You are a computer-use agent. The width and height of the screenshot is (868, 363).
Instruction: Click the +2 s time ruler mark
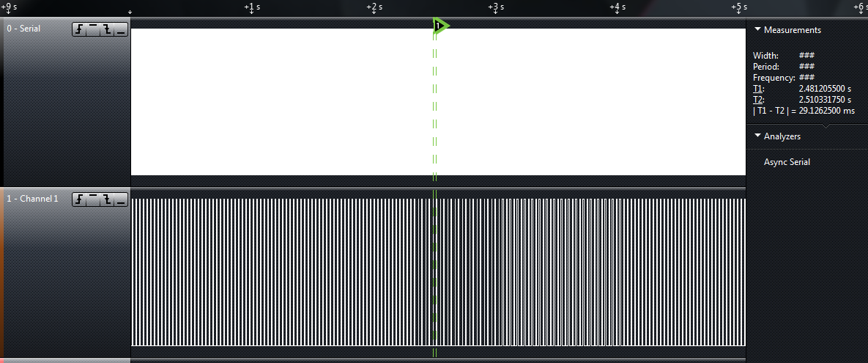(x=374, y=7)
